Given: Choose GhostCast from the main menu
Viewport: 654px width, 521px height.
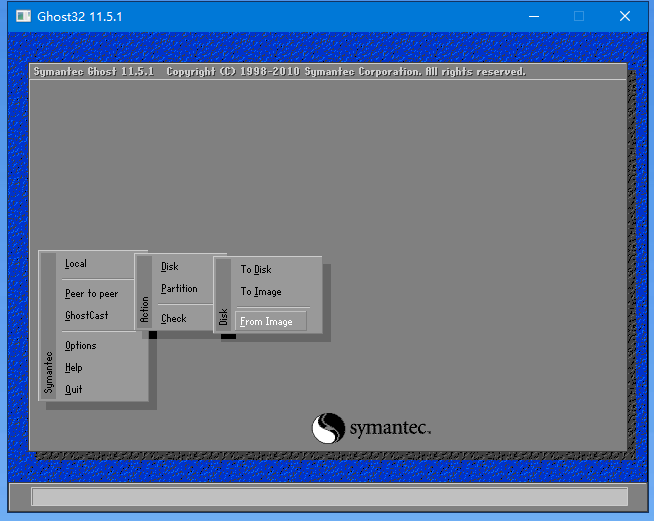Looking at the screenshot, I should [x=87, y=315].
